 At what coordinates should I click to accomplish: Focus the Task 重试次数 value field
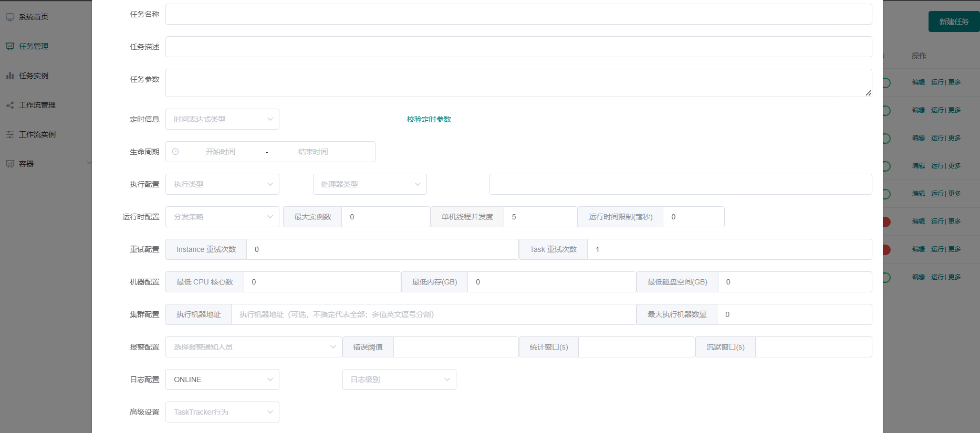pyautogui.click(x=730, y=249)
